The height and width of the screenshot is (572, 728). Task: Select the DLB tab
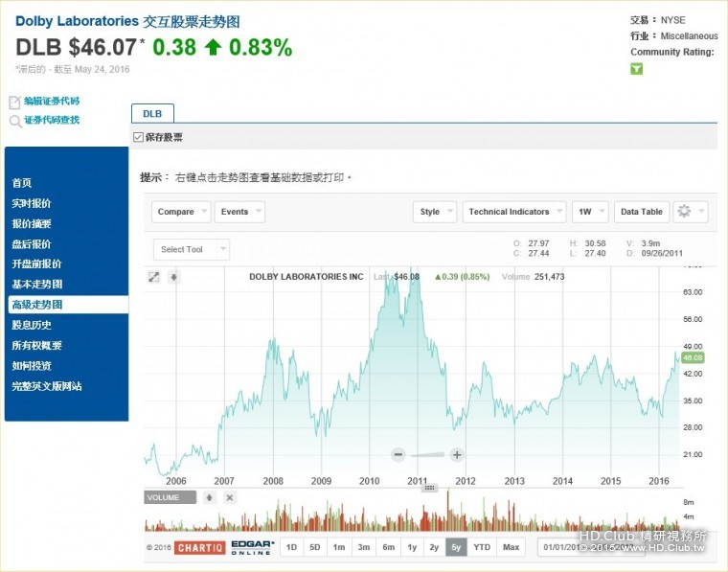152,113
